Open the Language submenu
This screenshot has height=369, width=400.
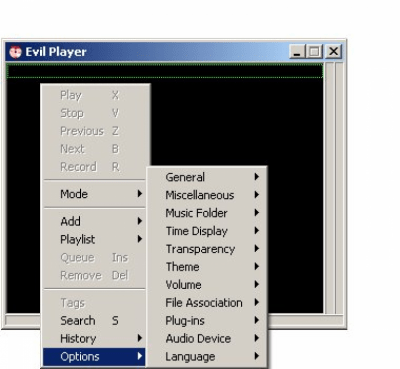click(x=207, y=357)
